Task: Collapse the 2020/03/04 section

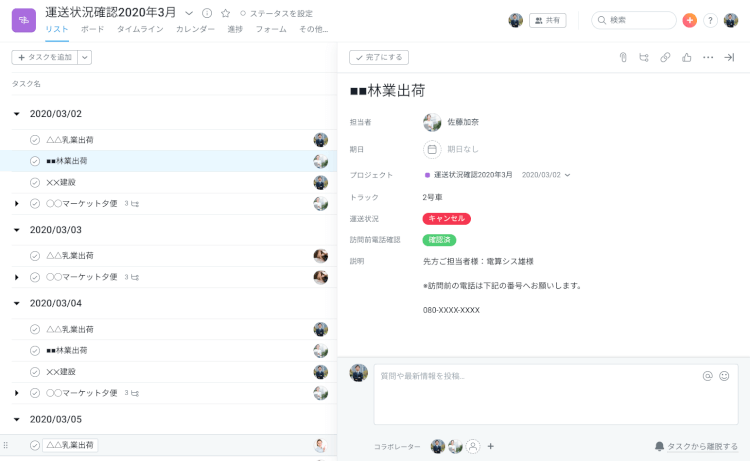Action: pos(17,303)
